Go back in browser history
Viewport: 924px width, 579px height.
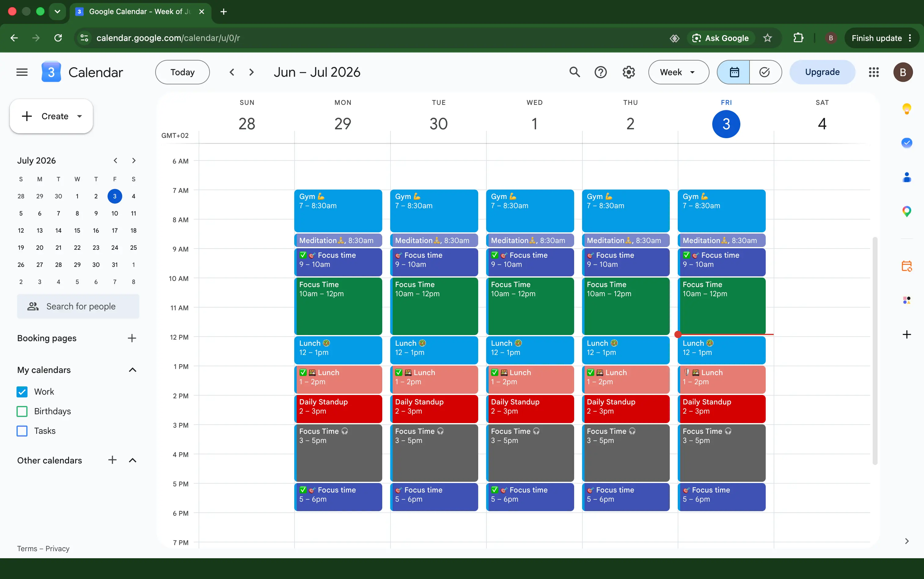click(14, 38)
